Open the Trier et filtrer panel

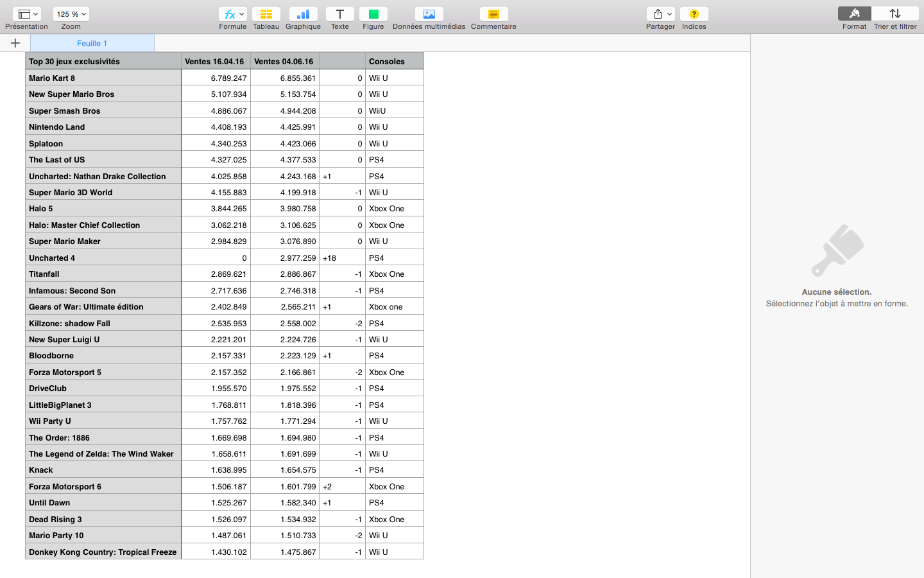895,13
